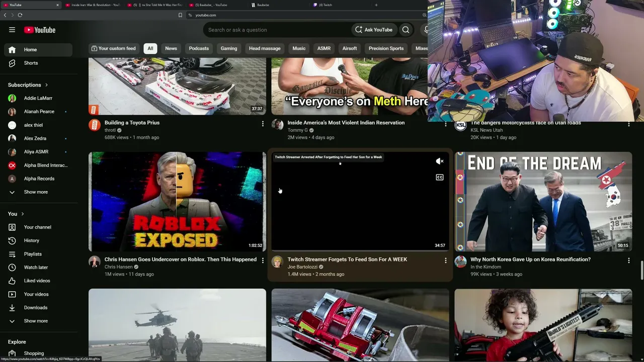The height and width of the screenshot is (362, 644).
Task: Open the YouTube guide hamburger menu
Action: pos(12,30)
